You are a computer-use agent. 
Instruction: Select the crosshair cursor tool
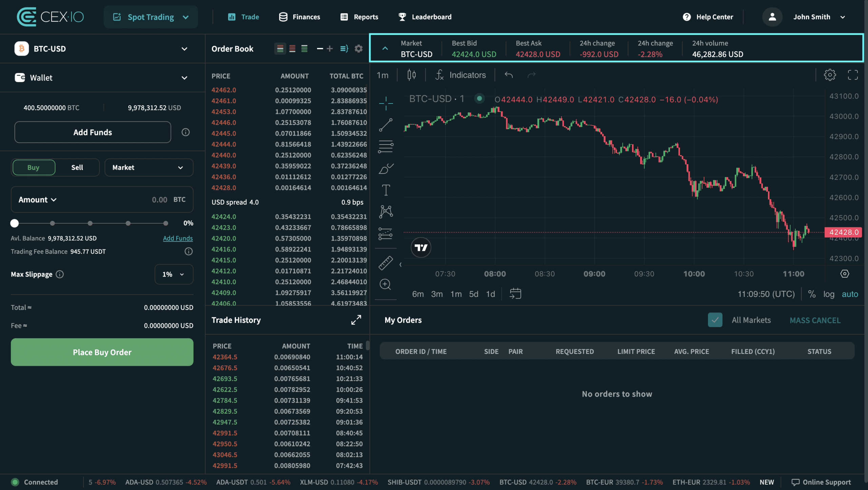point(386,103)
